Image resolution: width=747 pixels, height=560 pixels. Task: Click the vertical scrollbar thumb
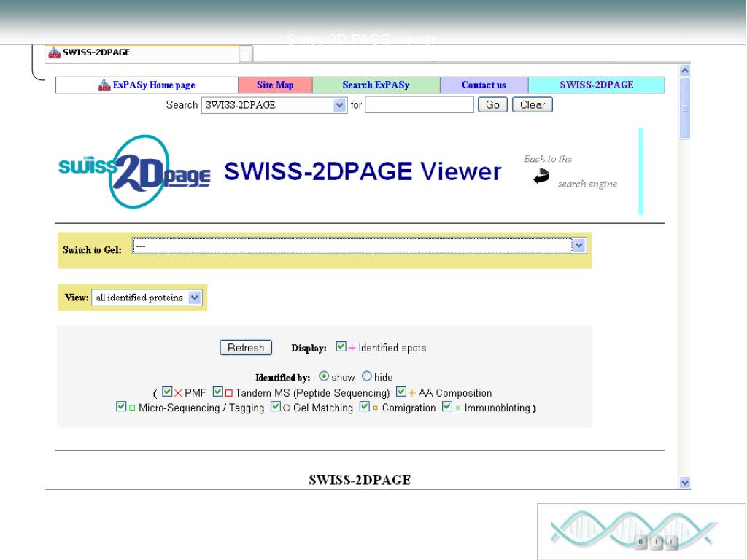point(684,109)
